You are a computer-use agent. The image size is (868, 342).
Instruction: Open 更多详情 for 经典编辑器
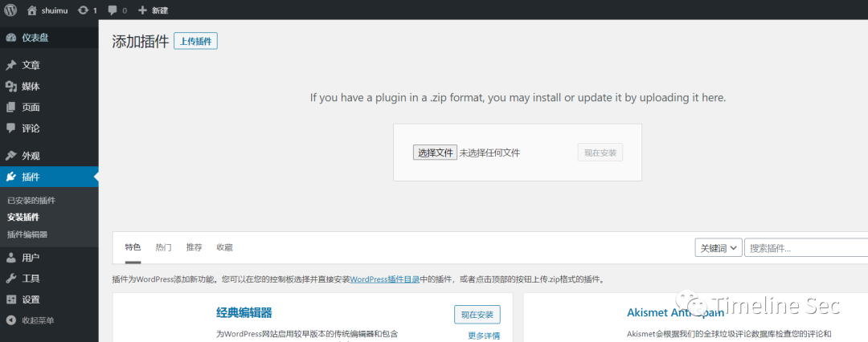(x=484, y=336)
